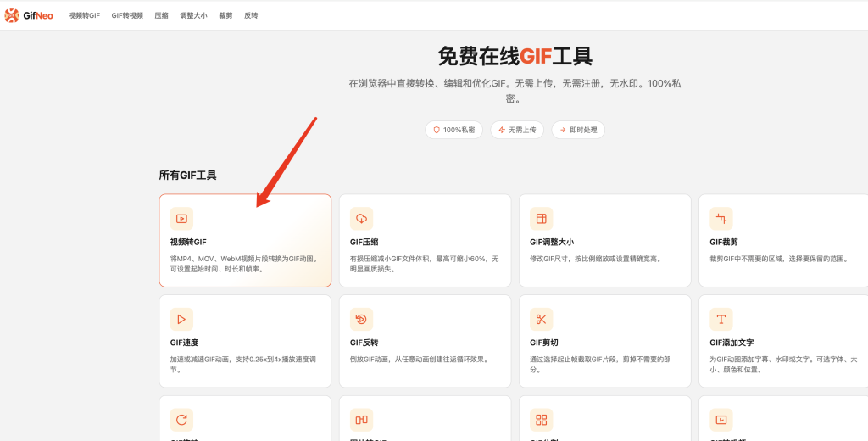
Task: Click the 免费在线GIF工具 main heading
Action: [515, 56]
